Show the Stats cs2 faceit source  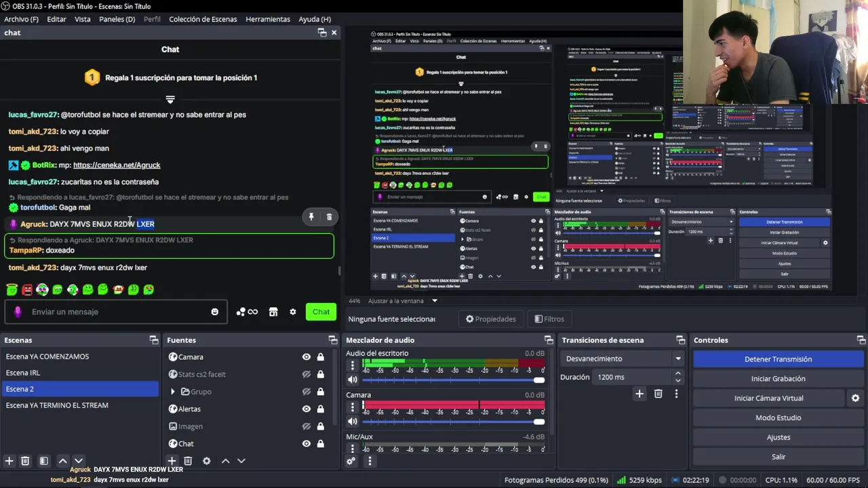click(307, 374)
